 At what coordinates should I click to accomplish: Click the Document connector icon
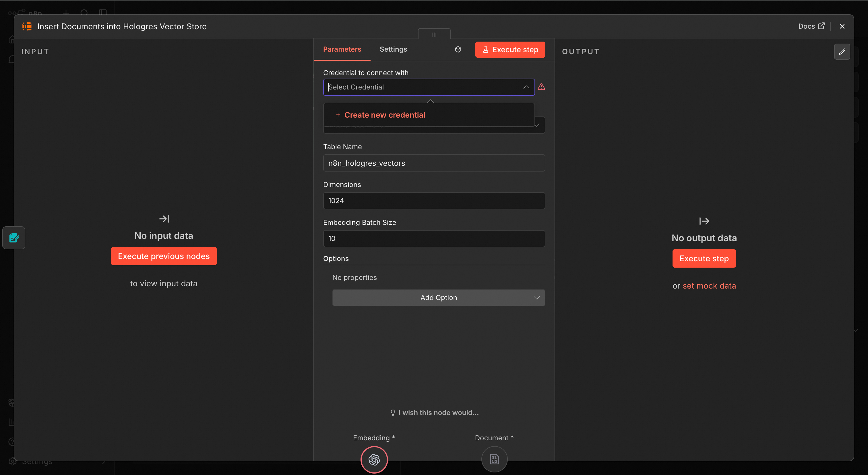pos(494,459)
